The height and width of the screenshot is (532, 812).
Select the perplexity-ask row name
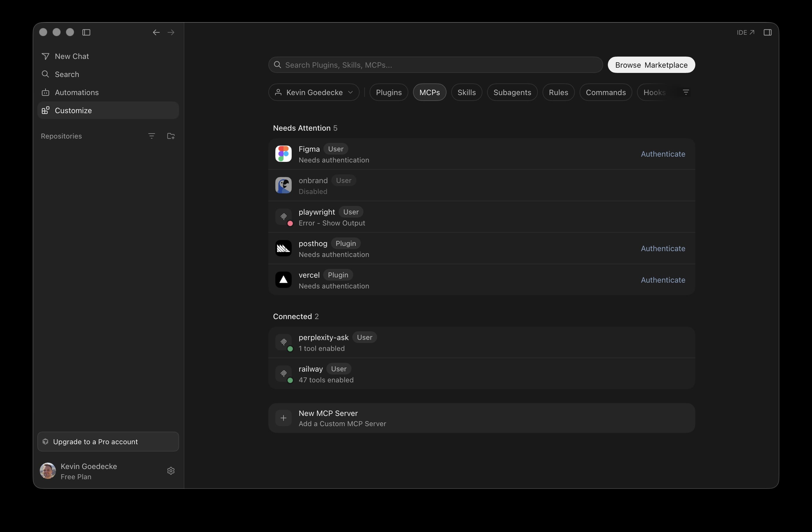tap(323, 337)
